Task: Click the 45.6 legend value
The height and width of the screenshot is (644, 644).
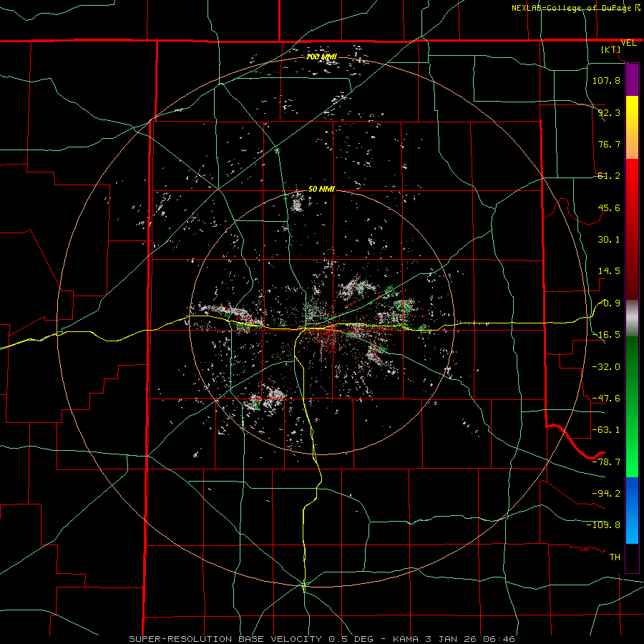Action: tap(609, 208)
